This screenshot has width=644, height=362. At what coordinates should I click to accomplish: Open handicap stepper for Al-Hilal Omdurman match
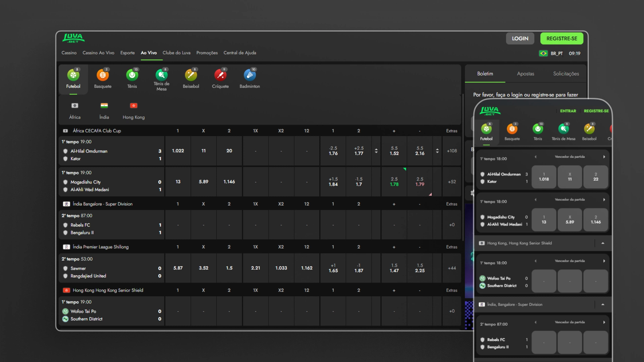pos(376,151)
